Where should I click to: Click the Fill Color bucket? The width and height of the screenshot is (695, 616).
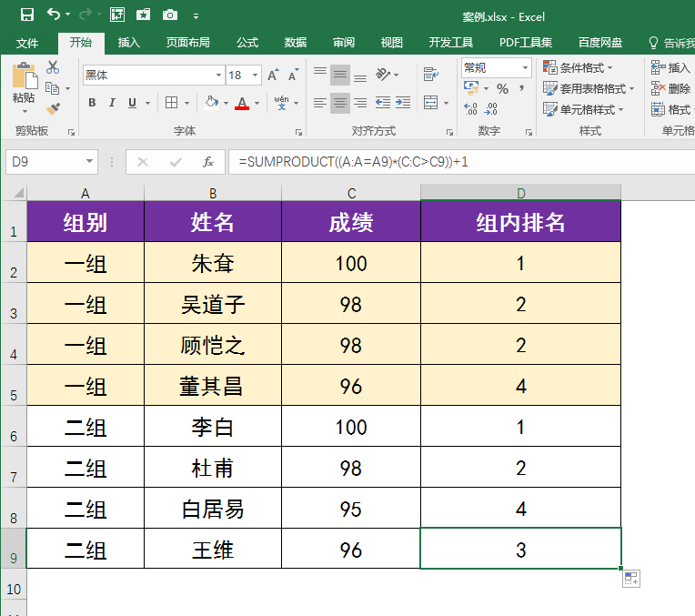211,103
